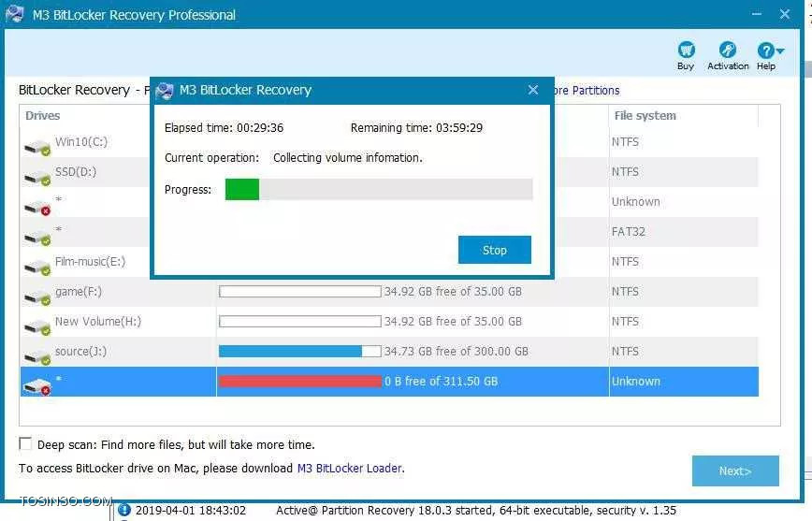Close the M3 BitLocker Recovery dialog
The height and width of the screenshot is (521, 812).
(x=533, y=90)
